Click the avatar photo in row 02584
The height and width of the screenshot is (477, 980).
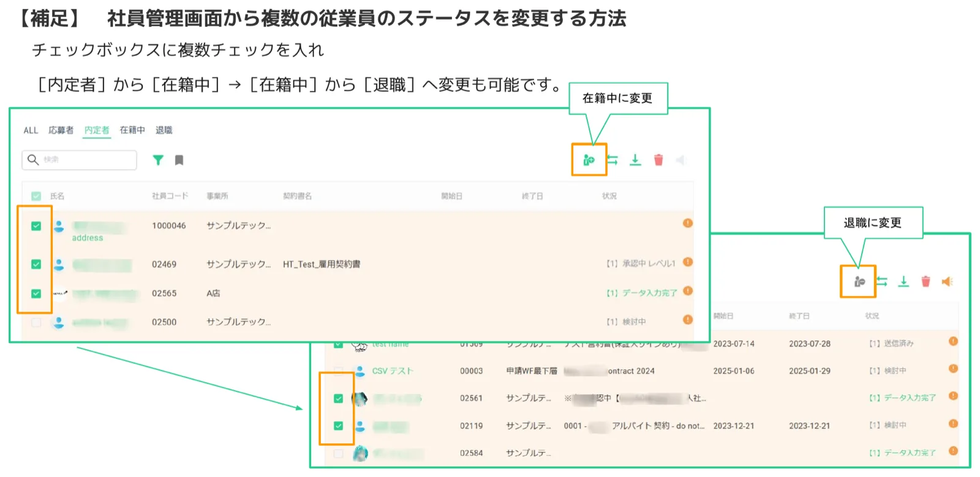point(360,454)
